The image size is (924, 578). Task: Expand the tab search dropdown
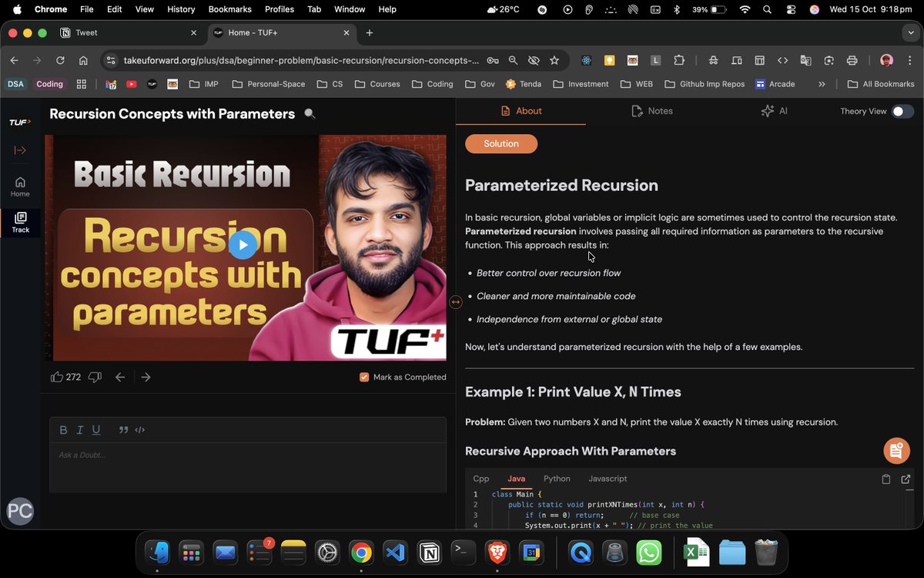point(911,33)
